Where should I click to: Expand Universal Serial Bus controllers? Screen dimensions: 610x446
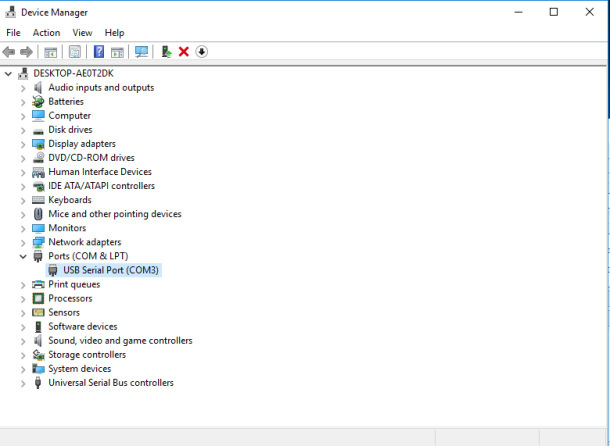tap(24, 383)
